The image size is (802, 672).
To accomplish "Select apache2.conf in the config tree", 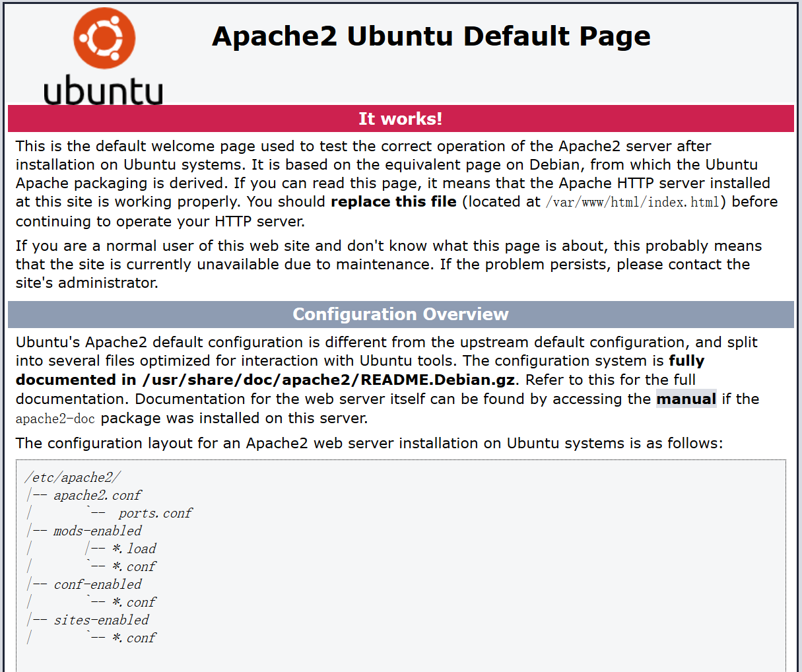I will pos(98,495).
